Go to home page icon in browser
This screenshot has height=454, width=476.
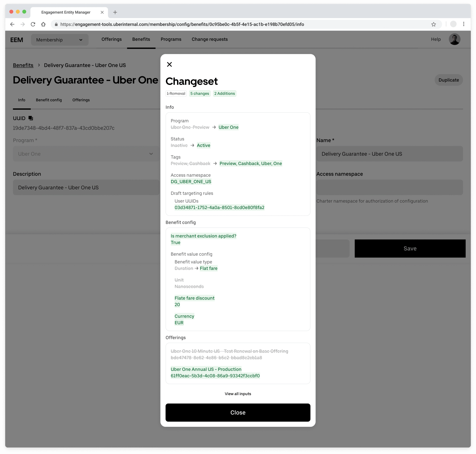pos(43,24)
